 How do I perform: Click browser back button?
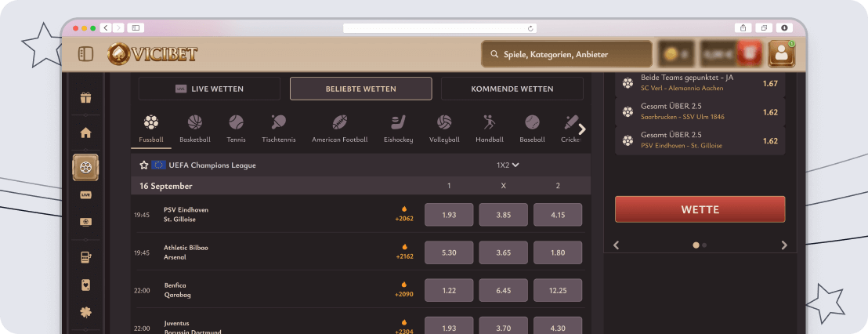[105, 27]
